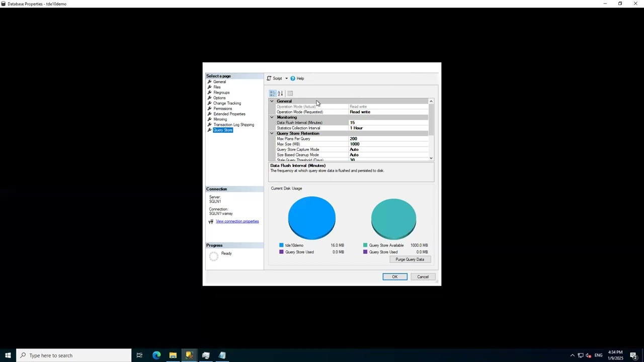The height and width of the screenshot is (362, 644).
Task: Collapse the Query Store Retention category
Action: pos(272,133)
